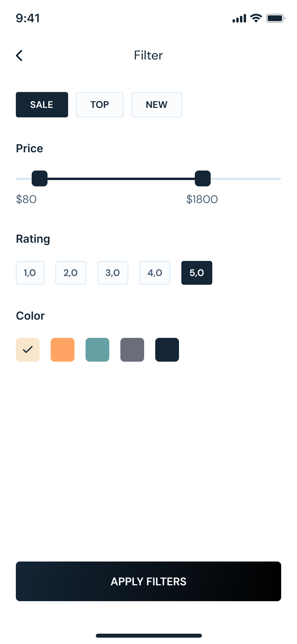The width and height of the screenshot is (297, 644).
Task: Tap the battery icon in status bar
Action: click(275, 18)
